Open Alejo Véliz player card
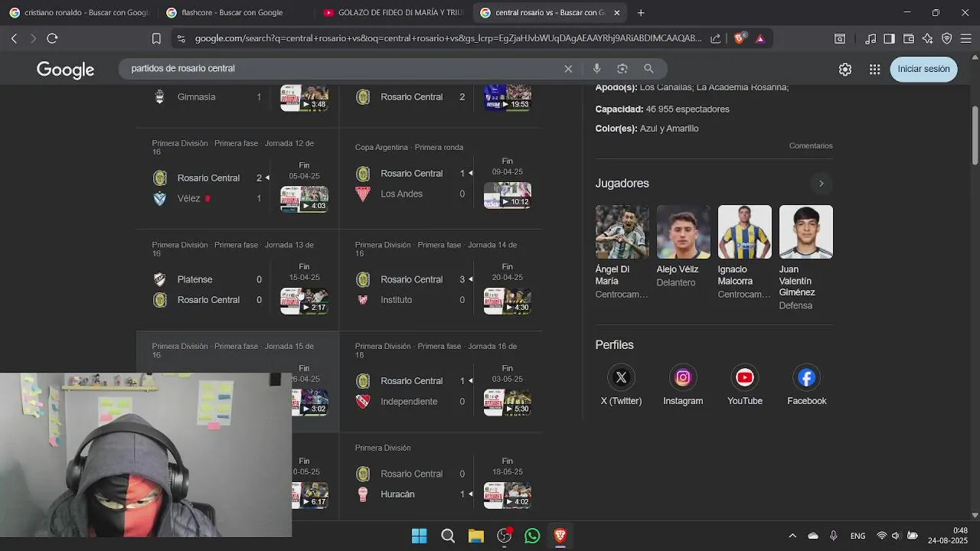This screenshot has height=551, width=980. (683, 246)
